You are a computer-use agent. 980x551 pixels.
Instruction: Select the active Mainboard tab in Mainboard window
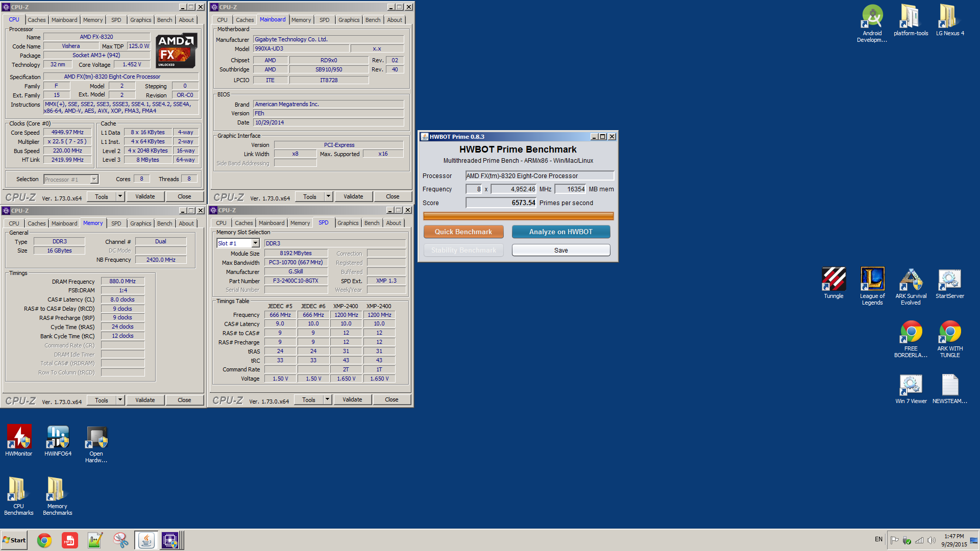click(273, 19)
